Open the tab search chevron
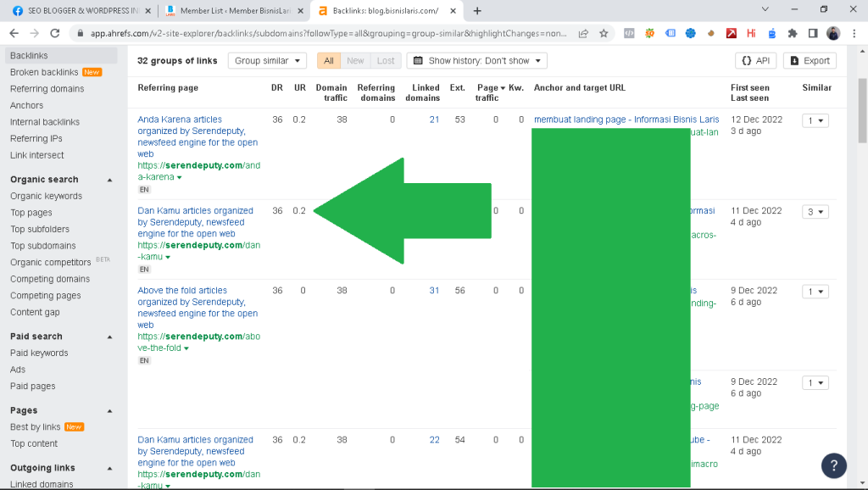The width and height of the screenshot is (868, 490). [x=765, y=9]
